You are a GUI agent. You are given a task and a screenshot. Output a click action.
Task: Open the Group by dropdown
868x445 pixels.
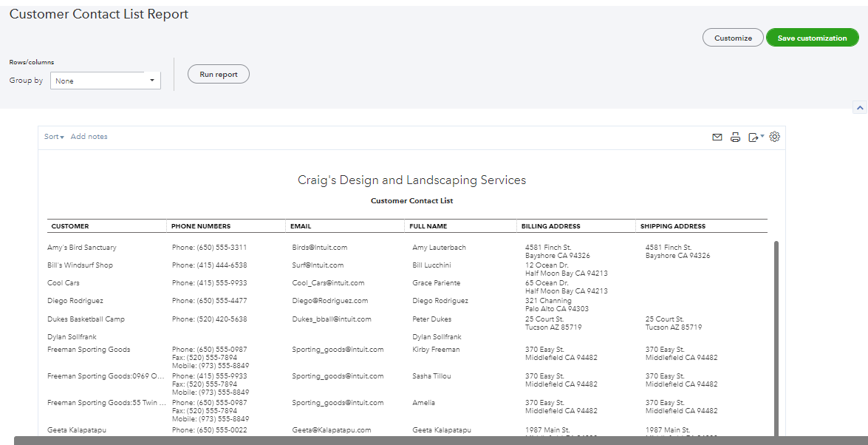[x=105, y=80]
